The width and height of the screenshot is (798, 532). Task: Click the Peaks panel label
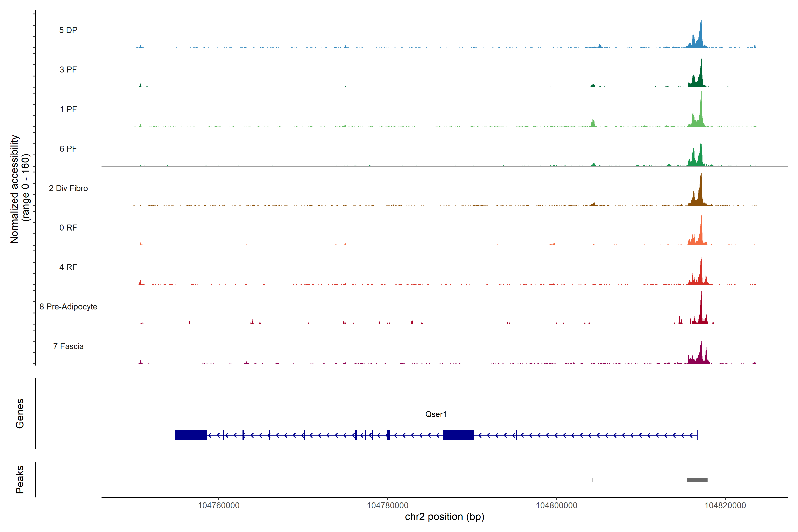pos(20,479)
